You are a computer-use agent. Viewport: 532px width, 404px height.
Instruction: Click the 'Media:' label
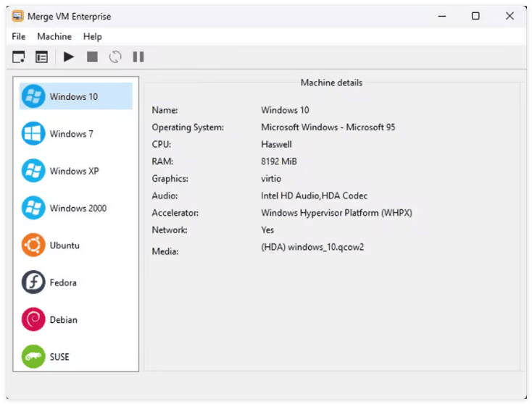pyautogui.click(x=165, y=251)
